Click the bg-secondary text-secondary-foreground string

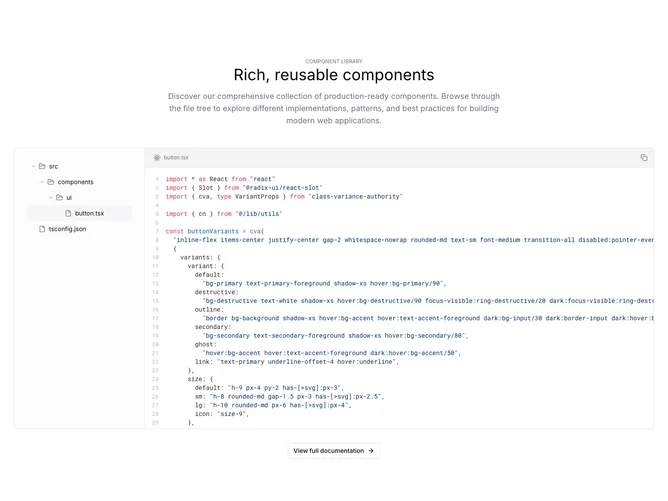(335, 336)
